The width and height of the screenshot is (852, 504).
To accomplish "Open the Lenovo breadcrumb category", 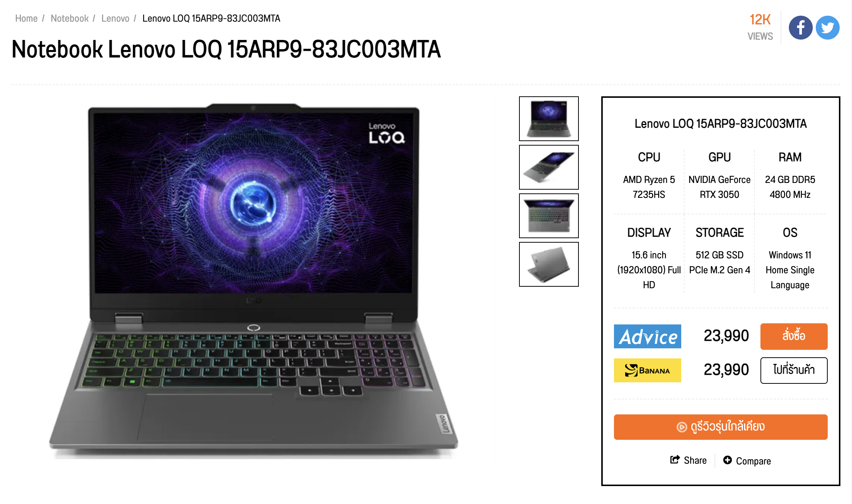I will (x=115, y=18).
